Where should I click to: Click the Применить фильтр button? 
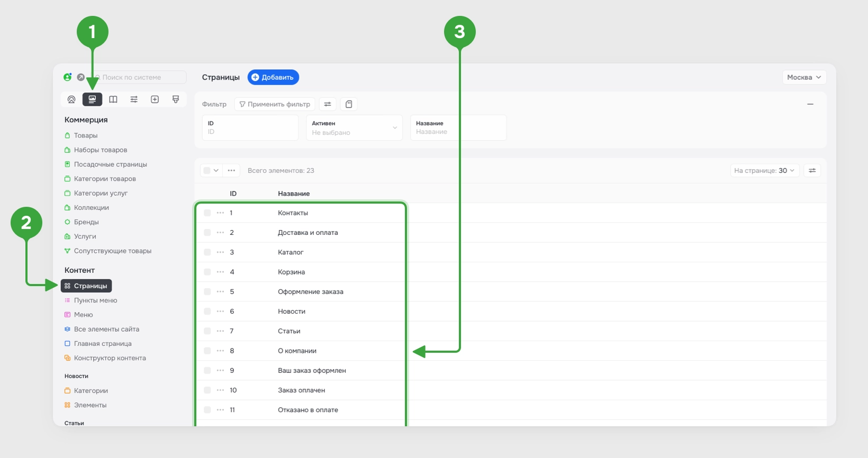point(275,104)
